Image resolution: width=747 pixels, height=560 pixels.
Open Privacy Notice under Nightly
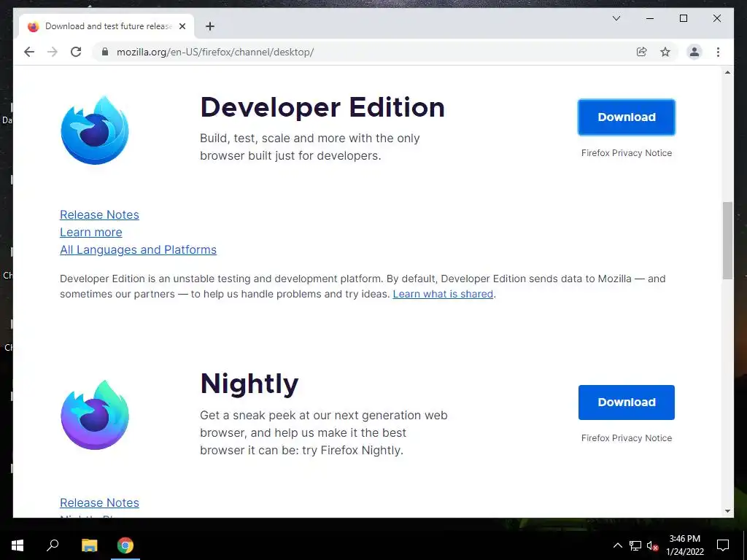point(627,438)
